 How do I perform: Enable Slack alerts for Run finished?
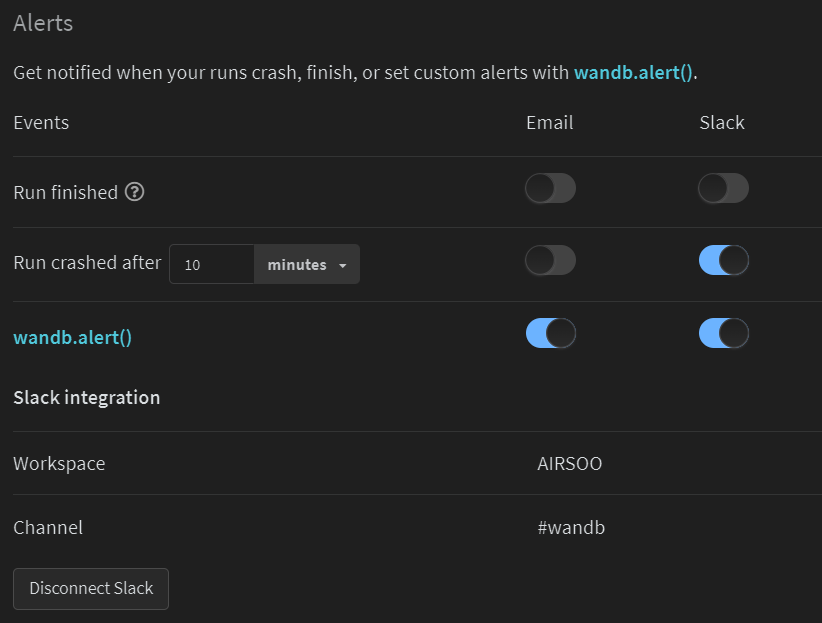723,189
